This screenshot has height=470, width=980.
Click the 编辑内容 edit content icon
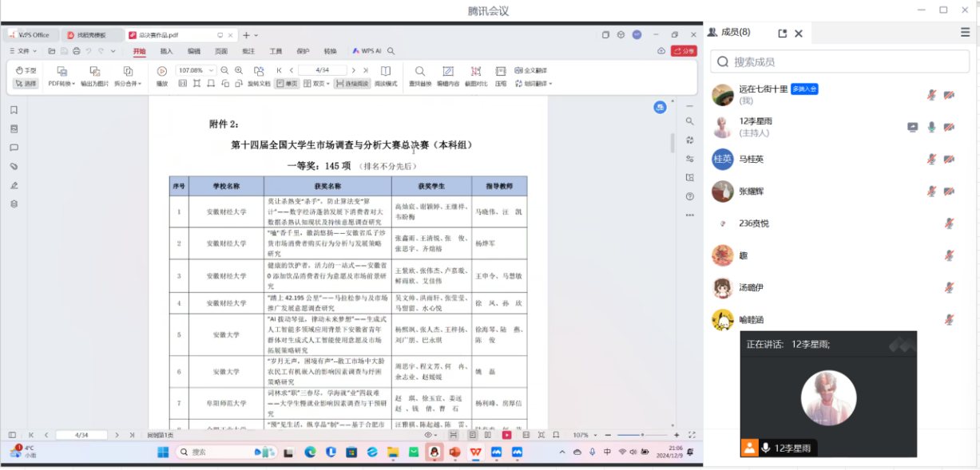(x=447, y=72)
